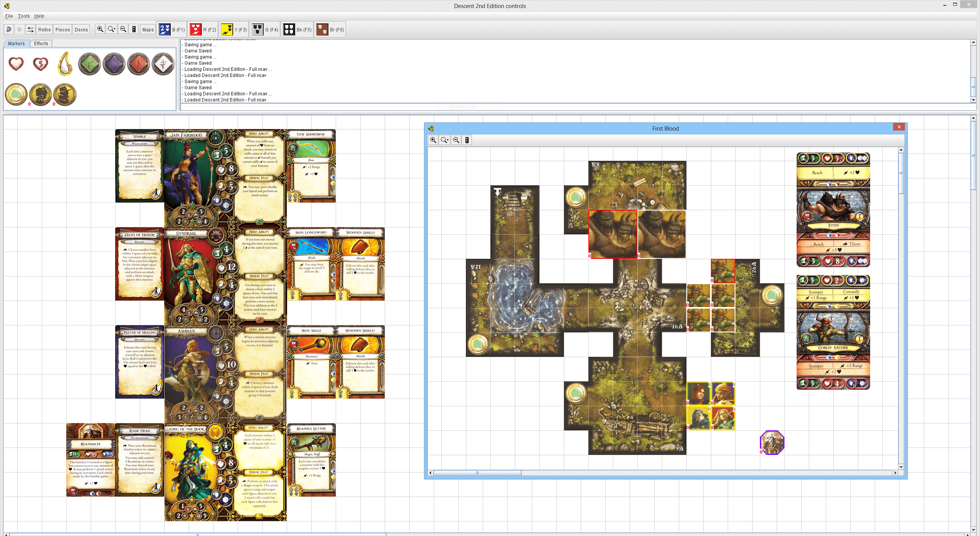Pick the gold search token marker
The width and height of the screenshot is (980, 536).
16,94
